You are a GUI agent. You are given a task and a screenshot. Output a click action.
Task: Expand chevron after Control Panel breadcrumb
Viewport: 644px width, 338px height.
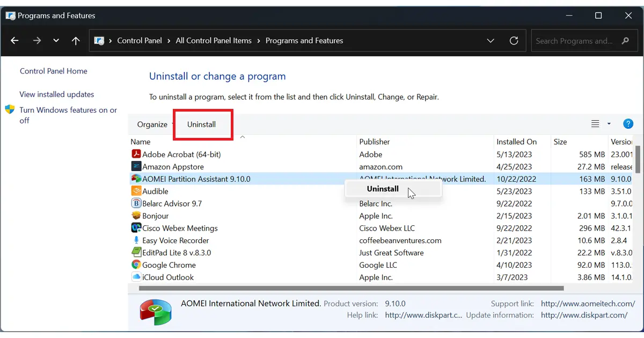point(169,41)
